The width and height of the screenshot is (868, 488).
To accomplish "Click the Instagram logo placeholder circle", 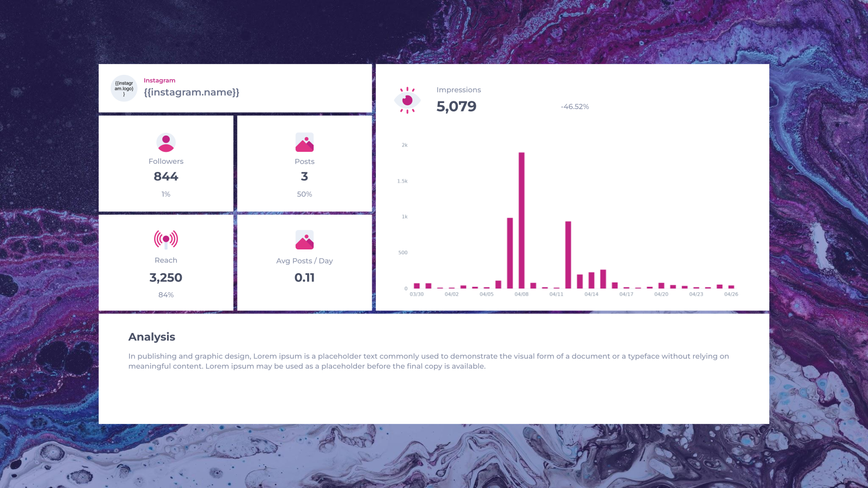I will click(124, 88).
